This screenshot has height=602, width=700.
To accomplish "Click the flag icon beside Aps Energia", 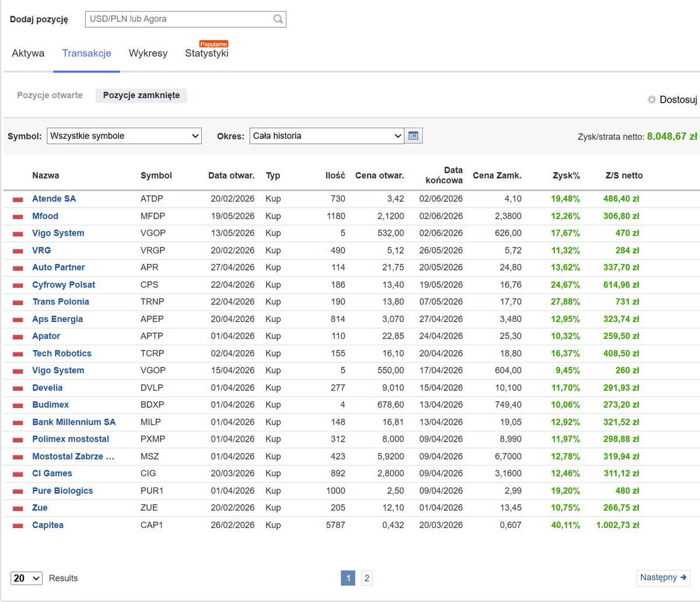I will [18, 320].
